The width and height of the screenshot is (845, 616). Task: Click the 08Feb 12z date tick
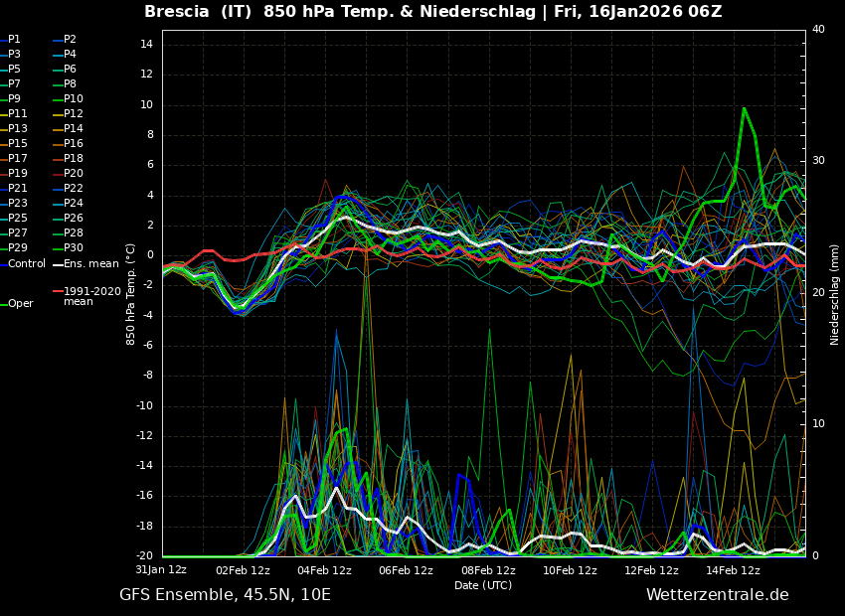488,570
